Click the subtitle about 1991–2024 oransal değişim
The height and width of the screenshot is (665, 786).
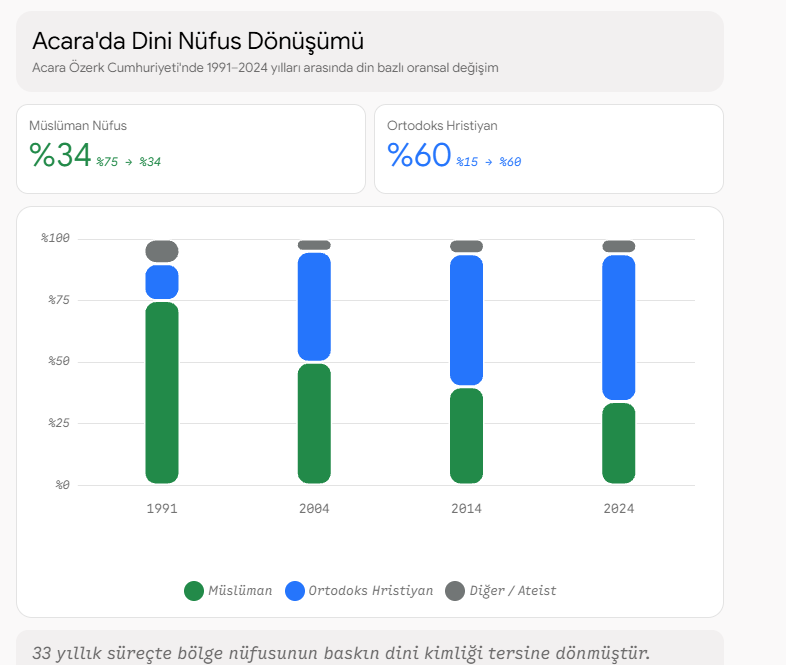click(265, 68)
